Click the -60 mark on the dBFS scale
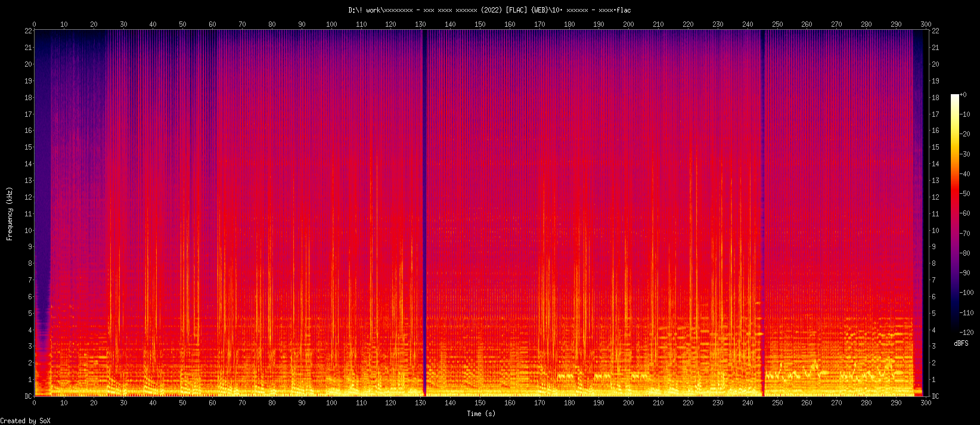The height and width of the screenshot is (425, 980). [x=966, y=213]
